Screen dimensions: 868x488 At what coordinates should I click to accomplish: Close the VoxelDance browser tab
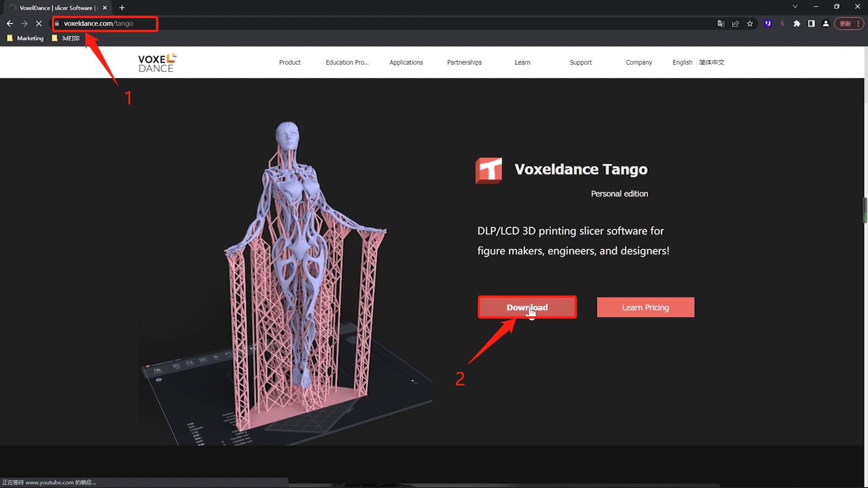click(x=105, y=8)
